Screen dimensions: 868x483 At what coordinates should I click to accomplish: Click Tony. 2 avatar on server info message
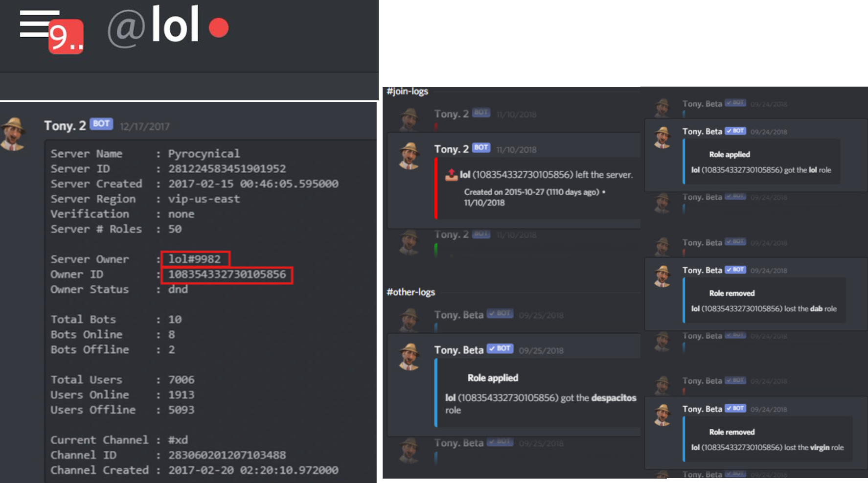pyautogui.click(x=13, y=134)
